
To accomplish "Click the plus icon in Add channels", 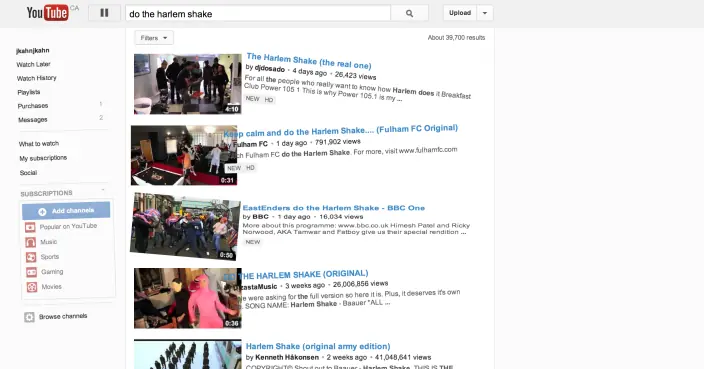I will tap(42, 211).
